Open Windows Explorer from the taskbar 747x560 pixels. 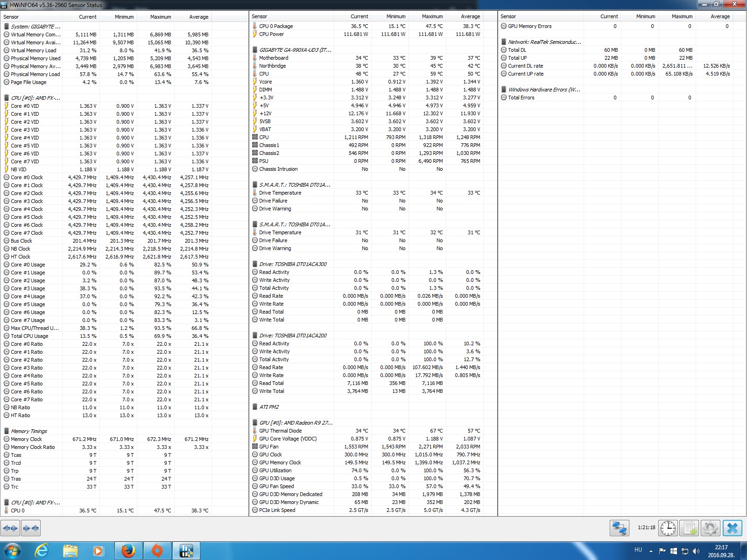pyautogui.click(x=70, y=551)
